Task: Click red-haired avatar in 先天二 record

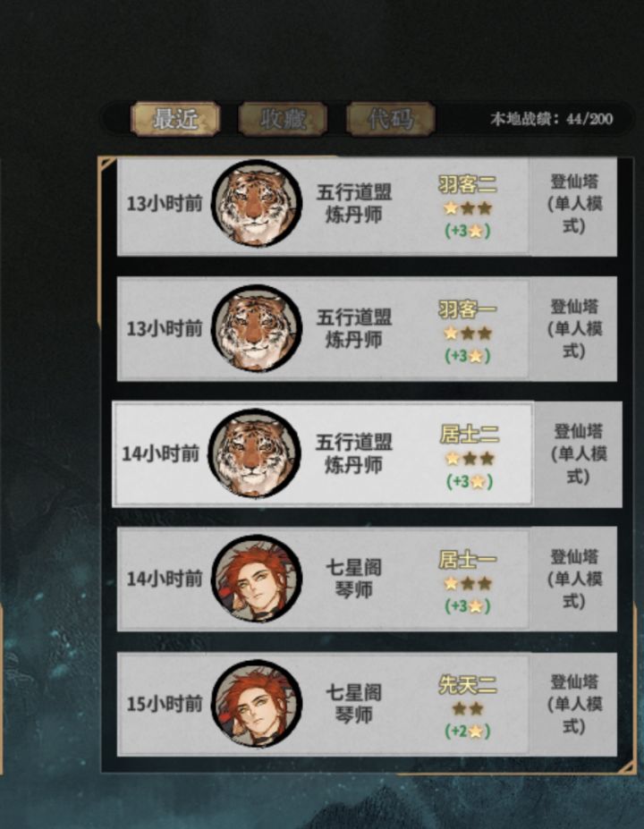Action: pos(257,704)
